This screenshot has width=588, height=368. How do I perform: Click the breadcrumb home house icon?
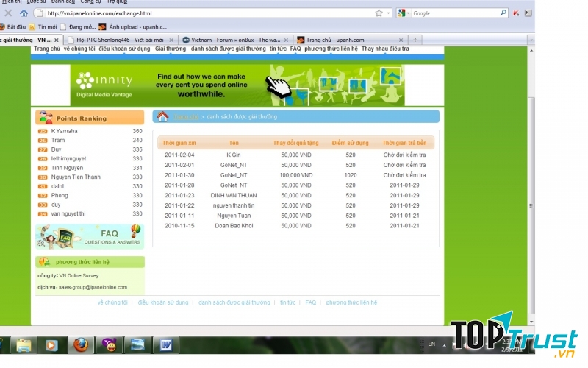click(163, 116)
